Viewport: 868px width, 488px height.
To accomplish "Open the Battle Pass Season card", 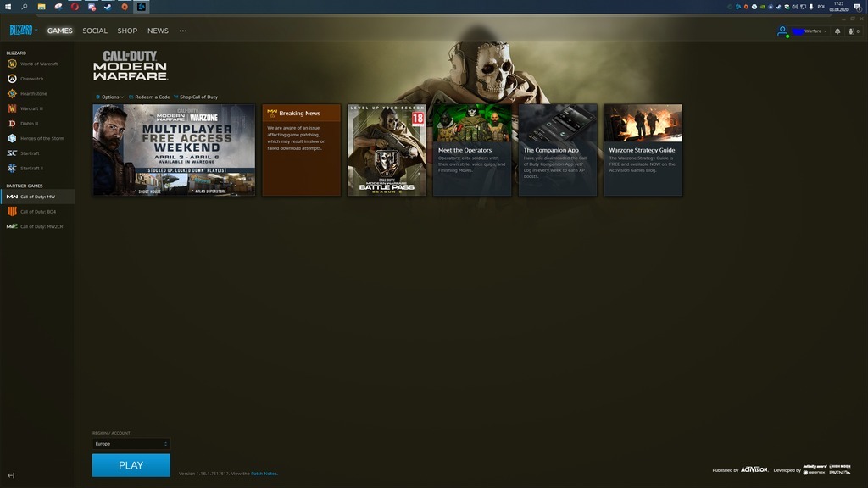I will point(387,150).
